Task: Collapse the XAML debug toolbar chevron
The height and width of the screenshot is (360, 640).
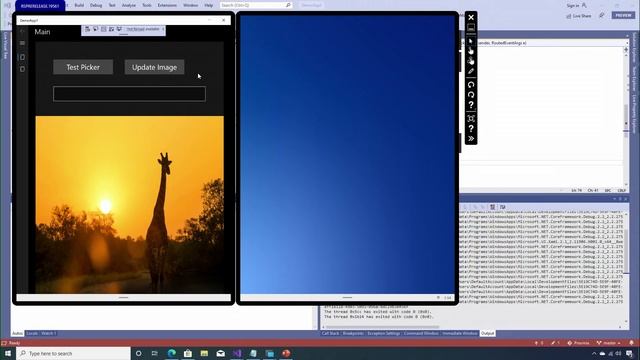Action: [163, 29]
